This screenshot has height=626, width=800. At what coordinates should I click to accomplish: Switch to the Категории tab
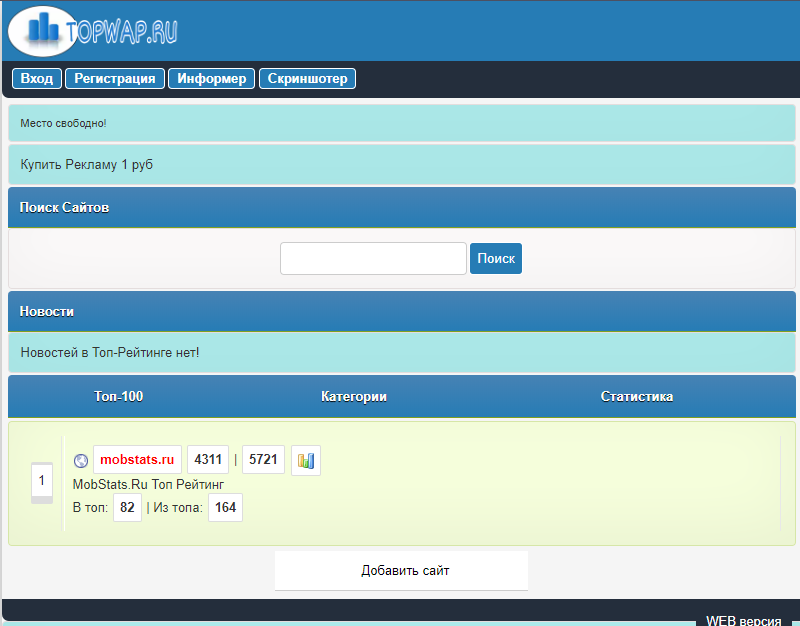pos(354,396)
